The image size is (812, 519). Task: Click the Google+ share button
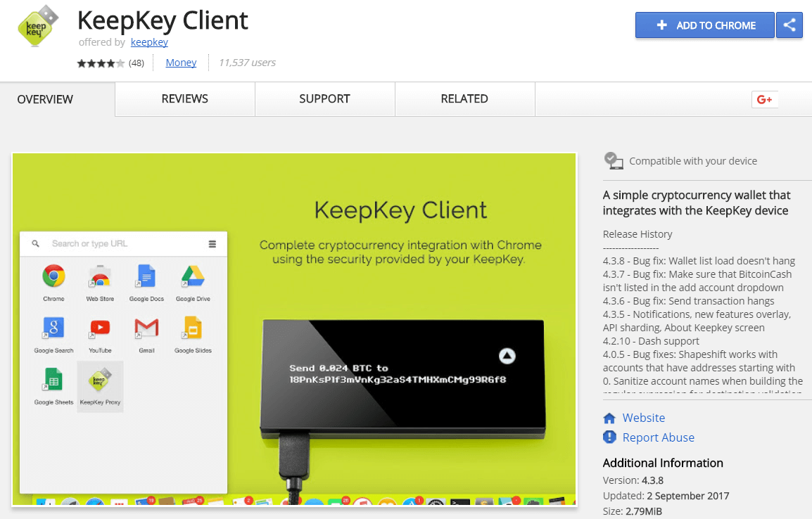coord(764,99)
